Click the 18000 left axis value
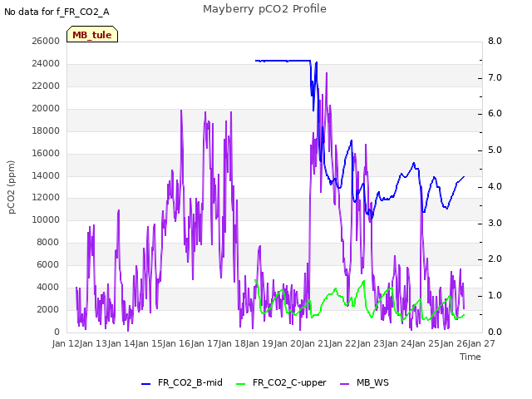532x399 pixels. click(46, 131)
